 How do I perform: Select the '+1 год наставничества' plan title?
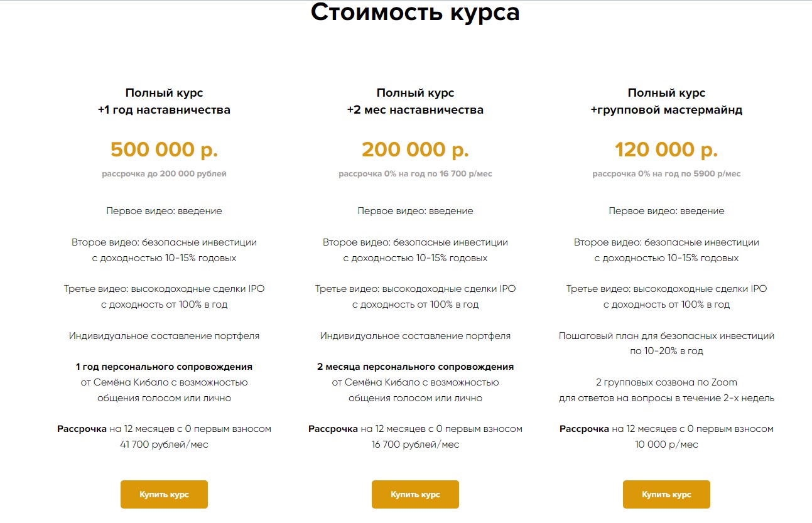point(164,110)
